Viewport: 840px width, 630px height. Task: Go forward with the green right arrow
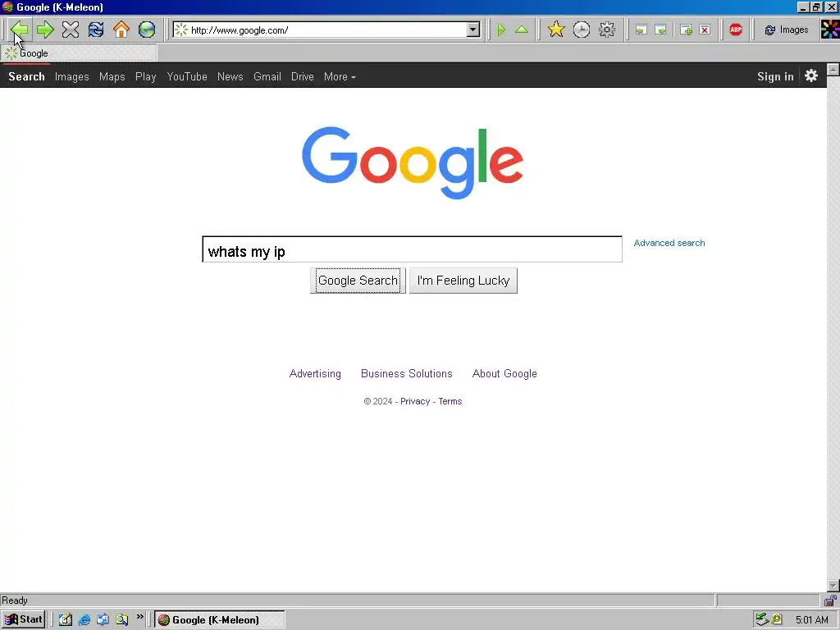tap(45, 30)
